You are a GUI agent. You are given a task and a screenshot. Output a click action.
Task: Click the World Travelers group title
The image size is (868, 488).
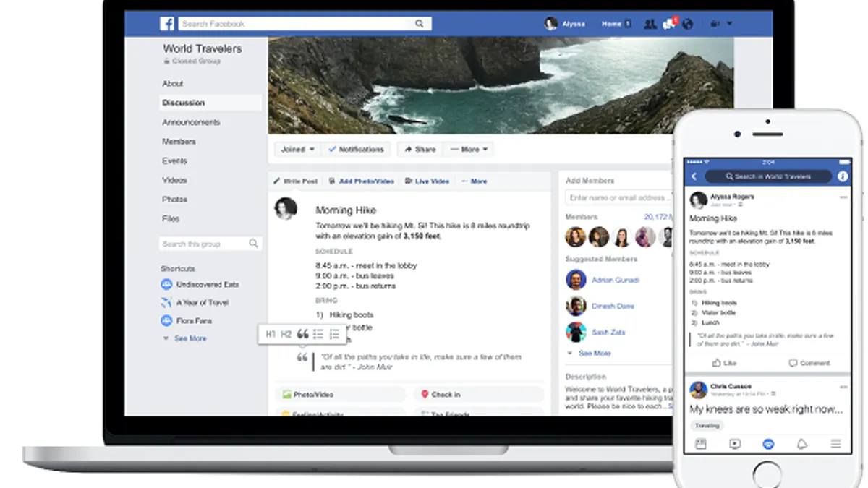[x=203, y=49]
